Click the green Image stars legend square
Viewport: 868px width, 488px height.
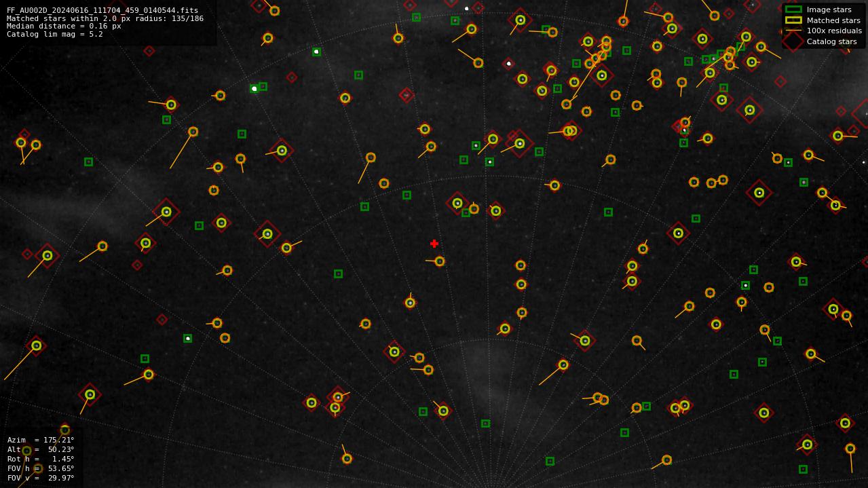click(x=793, y=10)
